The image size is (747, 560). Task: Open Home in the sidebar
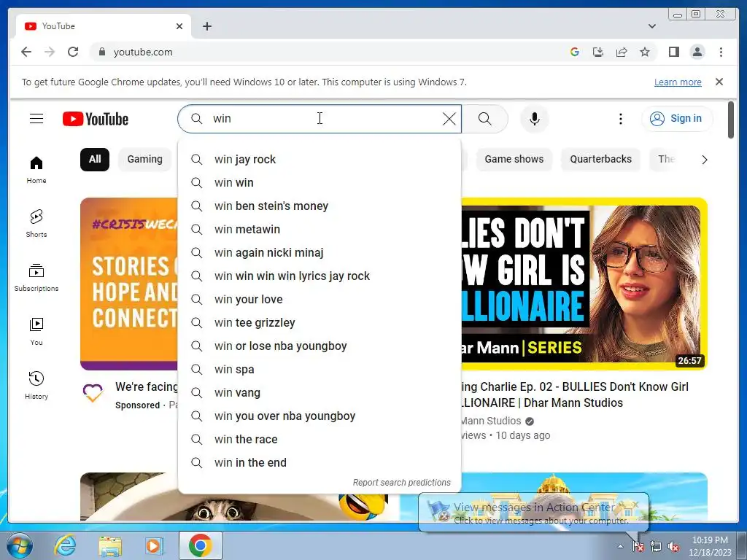coord(36,170)
